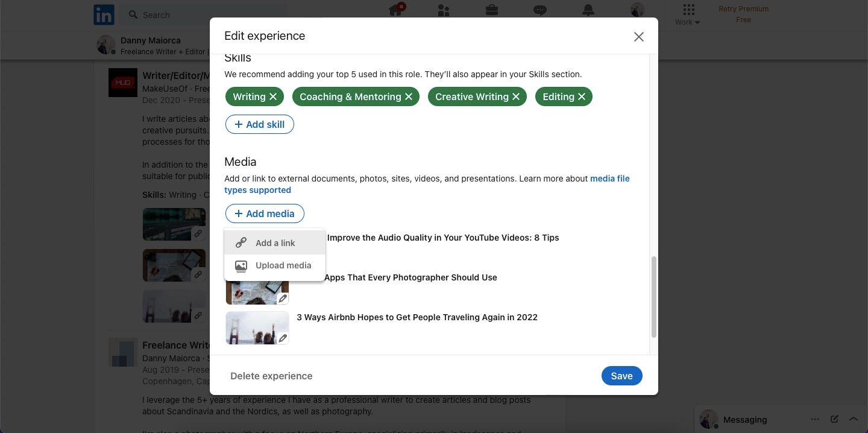Click the modal scrollbar
Screen dimensions: 868x433
tap(655, 296)
